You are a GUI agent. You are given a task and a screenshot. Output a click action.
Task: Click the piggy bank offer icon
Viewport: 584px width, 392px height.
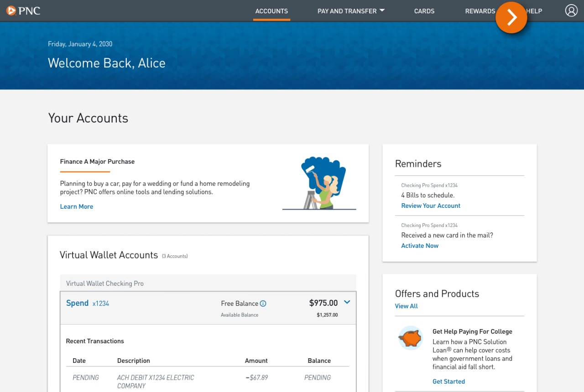(x=410, y=338)
